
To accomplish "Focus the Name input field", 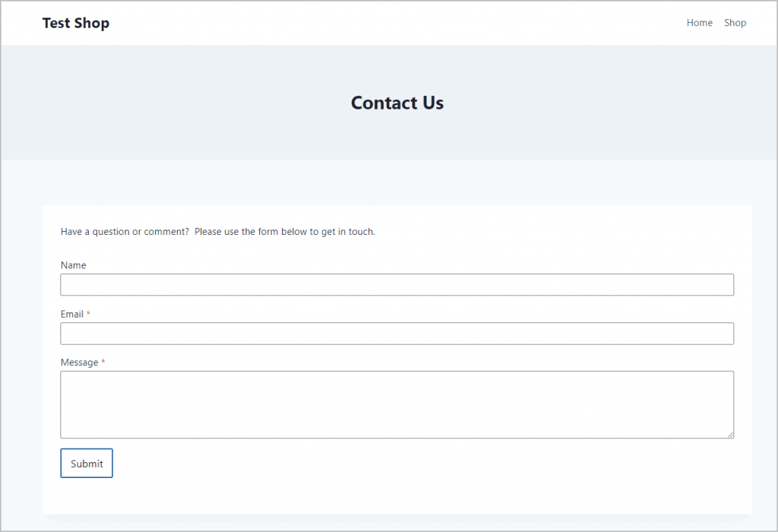I will click(397, 284).
